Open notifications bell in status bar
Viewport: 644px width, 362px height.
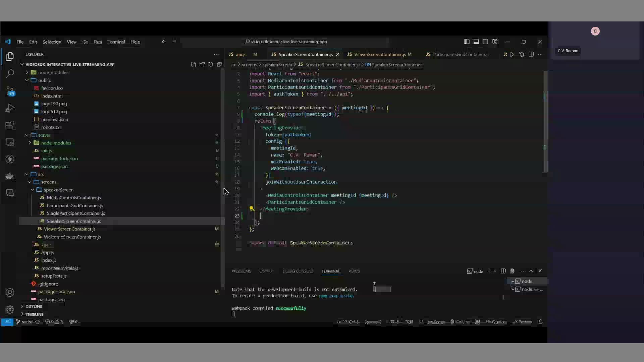[540, 322]
